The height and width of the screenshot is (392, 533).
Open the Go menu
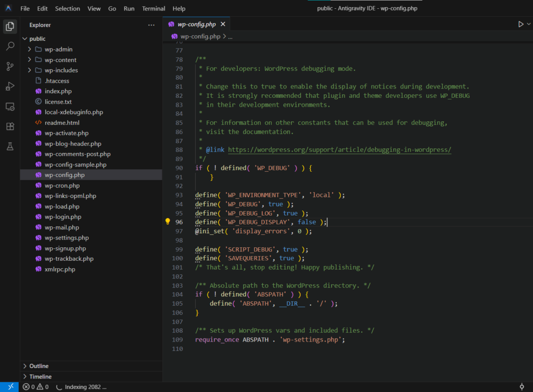tap(112, 8)
